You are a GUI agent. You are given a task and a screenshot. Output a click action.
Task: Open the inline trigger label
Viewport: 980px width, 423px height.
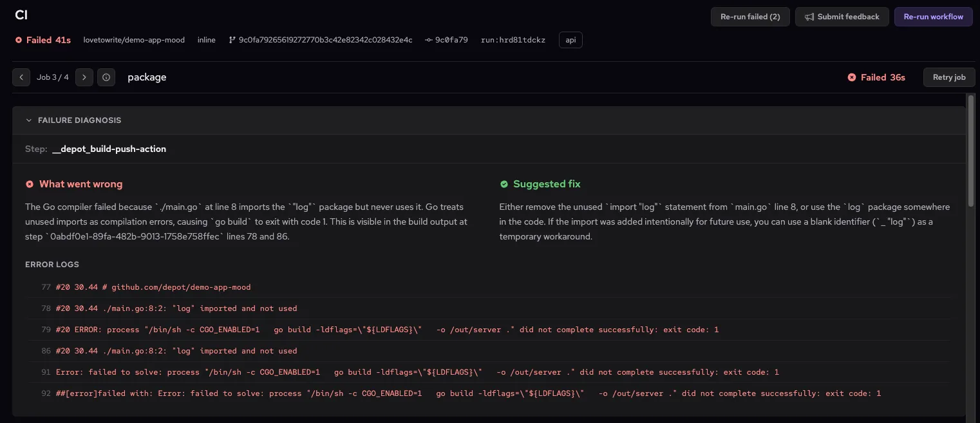coord(206,39)
